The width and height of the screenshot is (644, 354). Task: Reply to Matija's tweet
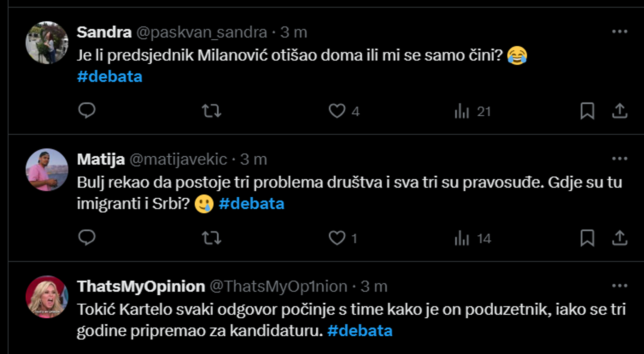pyautogui.click(x=87, y=238)
